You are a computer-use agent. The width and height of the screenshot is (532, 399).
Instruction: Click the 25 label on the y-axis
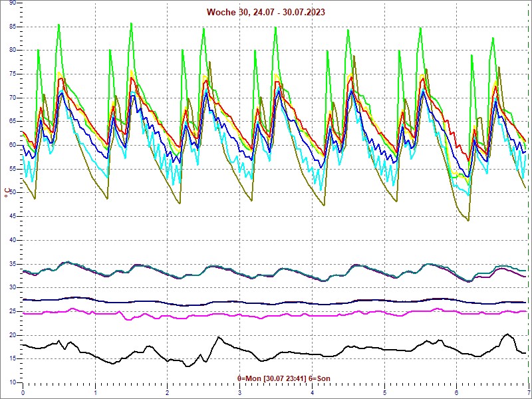[x=12, y=311]
